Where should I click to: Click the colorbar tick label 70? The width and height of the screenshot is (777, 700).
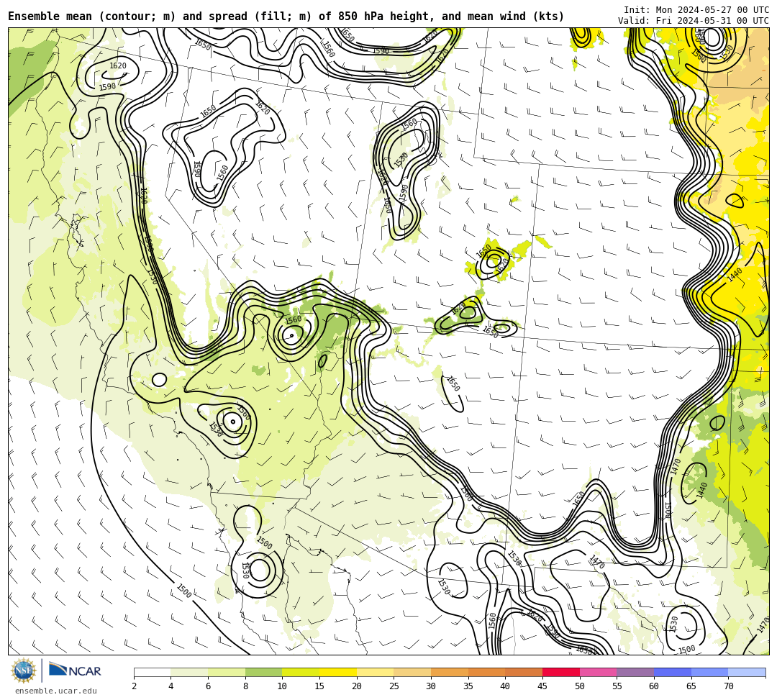728,686
